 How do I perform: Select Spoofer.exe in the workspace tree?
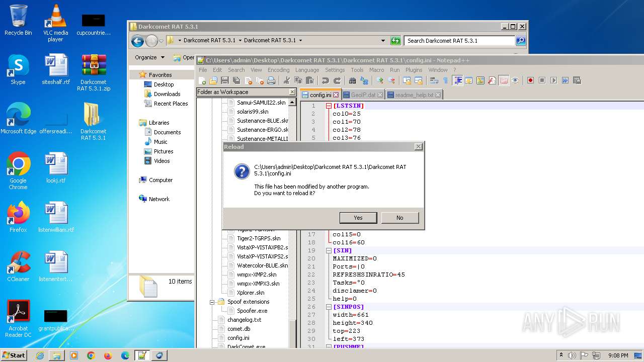[x=252, y=311]
